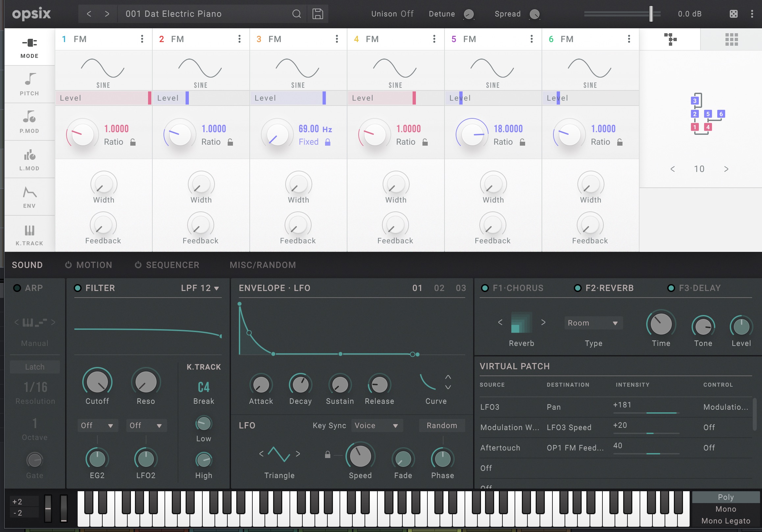The width and height of the screenshot is (762, 532).
Task: Click the algorithm routing diagram icon
Action: 671,39
